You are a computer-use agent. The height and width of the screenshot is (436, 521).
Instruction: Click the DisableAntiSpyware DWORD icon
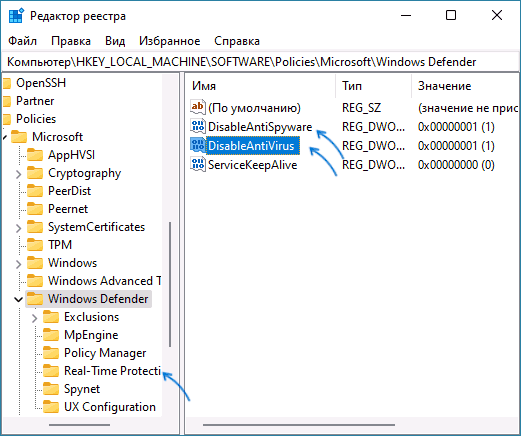(197, 126)
